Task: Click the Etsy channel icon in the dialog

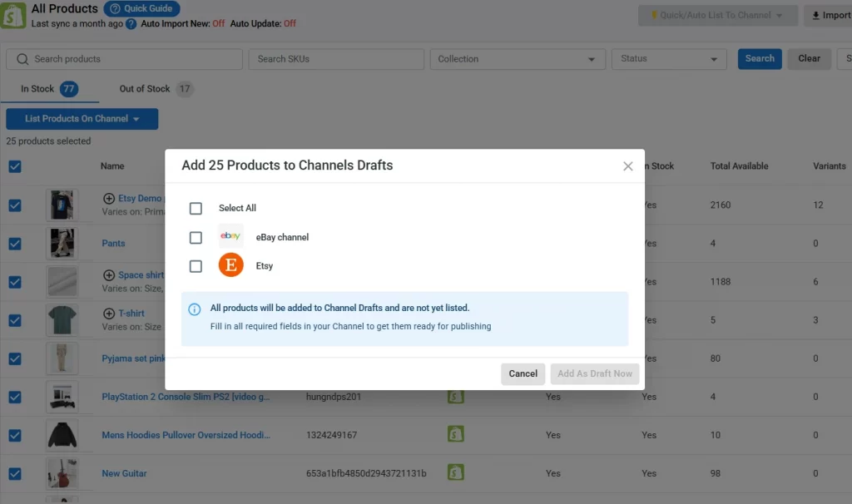Action: tap(230, 266)
